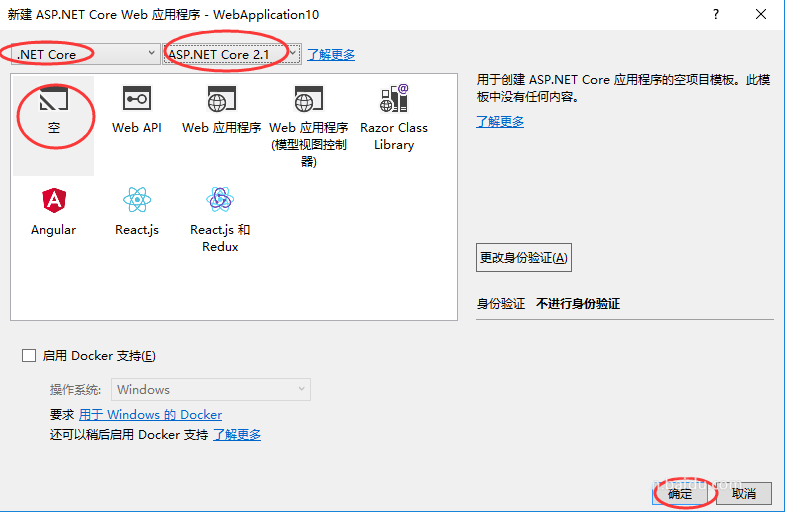
Task: Open the .NET Core framework dropdown
Action: tap(85, 54)
